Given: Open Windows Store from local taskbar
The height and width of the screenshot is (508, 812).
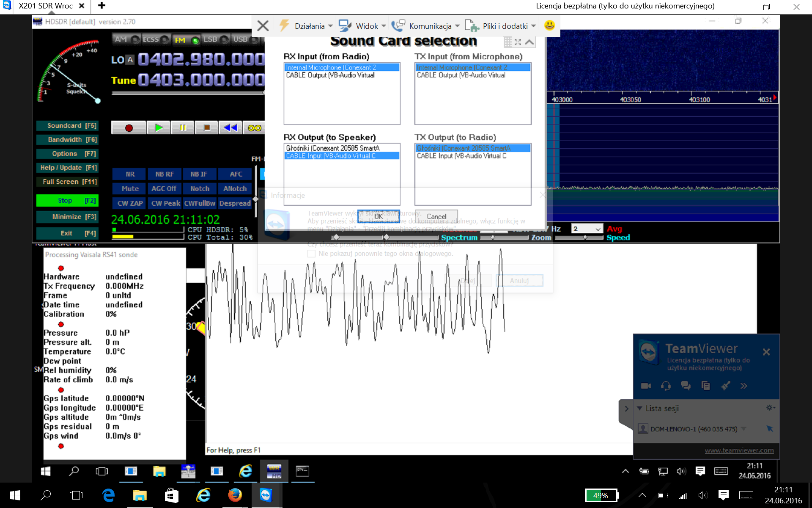Looking at the screenshot, I should pos(171,495).
